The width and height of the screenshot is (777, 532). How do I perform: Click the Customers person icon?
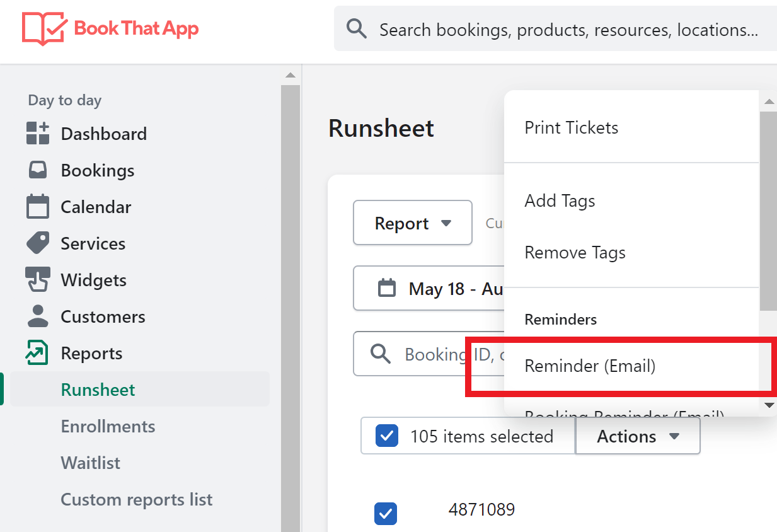38,316
